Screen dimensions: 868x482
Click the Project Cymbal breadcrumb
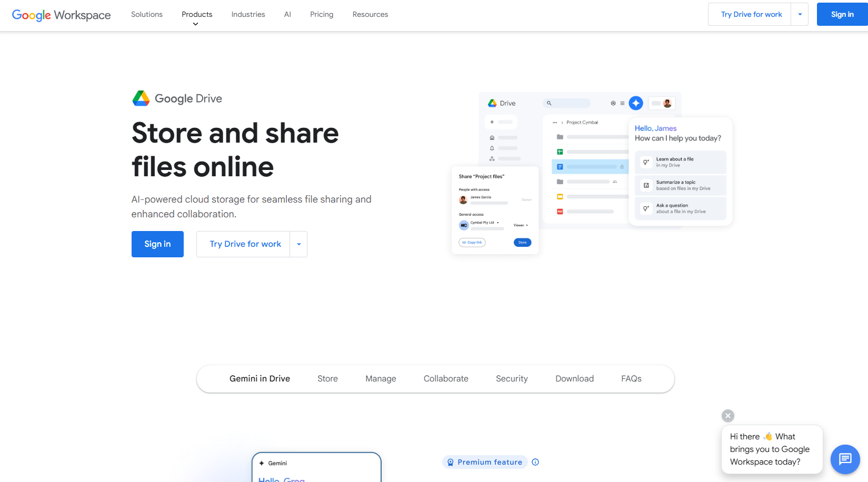(x=582, y=123)
